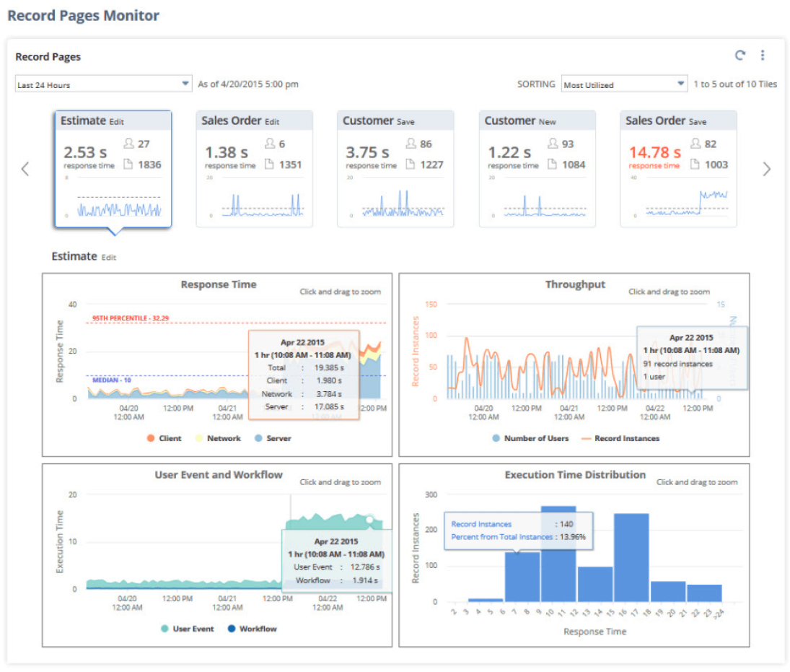
Task: Open the Last 24 Hours time range dropdown
Action: click(103, 84)
